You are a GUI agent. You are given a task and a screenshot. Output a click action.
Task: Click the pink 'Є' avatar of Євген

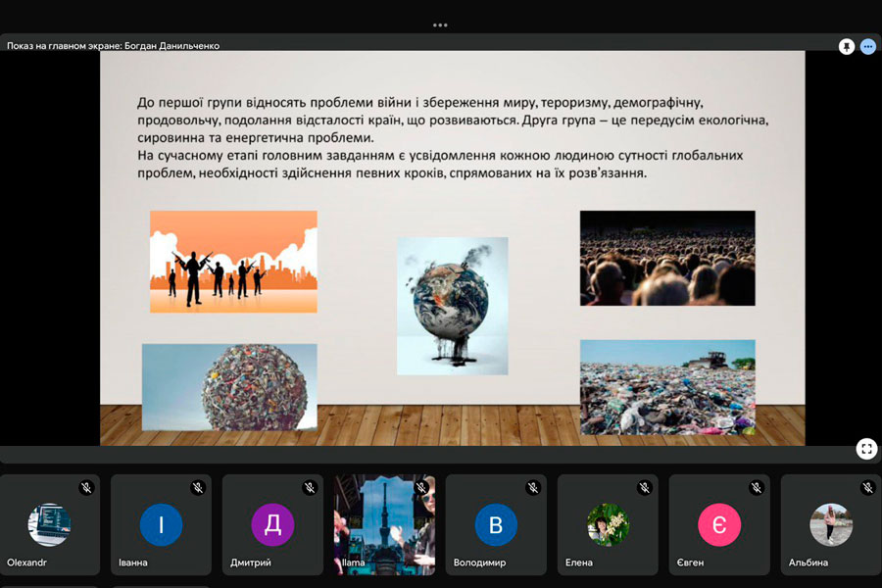719,524
